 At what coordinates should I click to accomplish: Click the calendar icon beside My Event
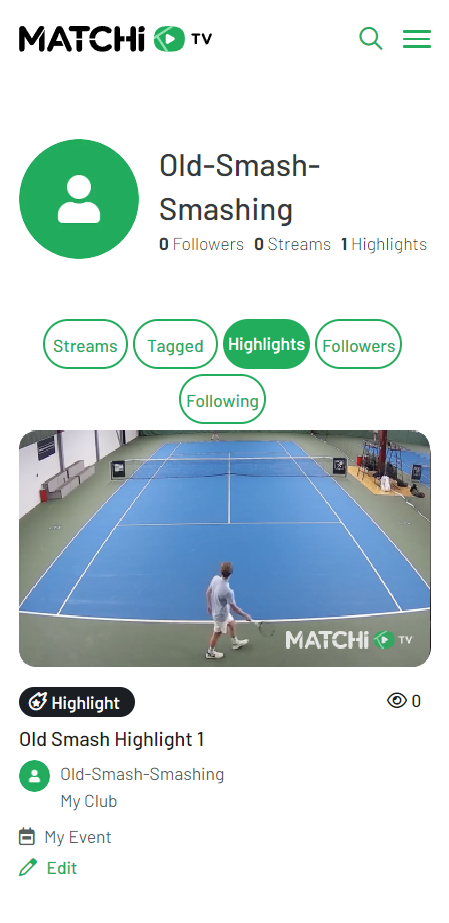tap(27, 836)
